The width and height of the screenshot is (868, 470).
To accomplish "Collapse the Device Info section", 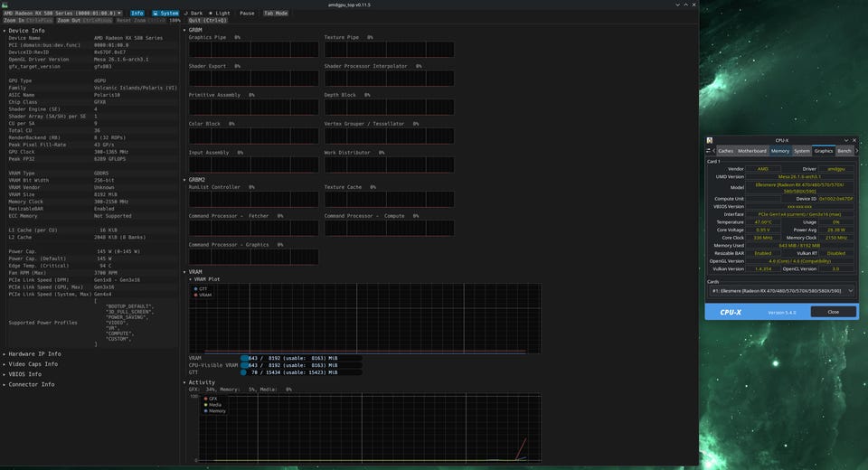I will pyautogui.click(x=24, y=31).
